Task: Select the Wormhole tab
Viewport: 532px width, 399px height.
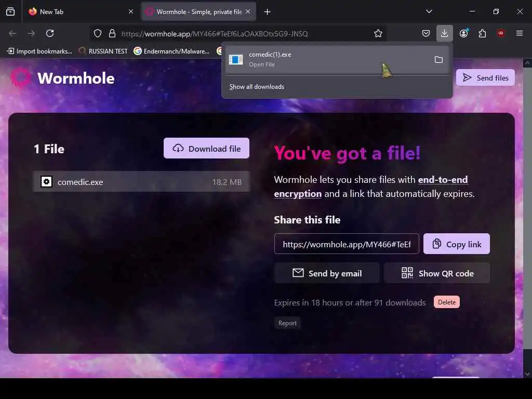Action: click(198, 11)
